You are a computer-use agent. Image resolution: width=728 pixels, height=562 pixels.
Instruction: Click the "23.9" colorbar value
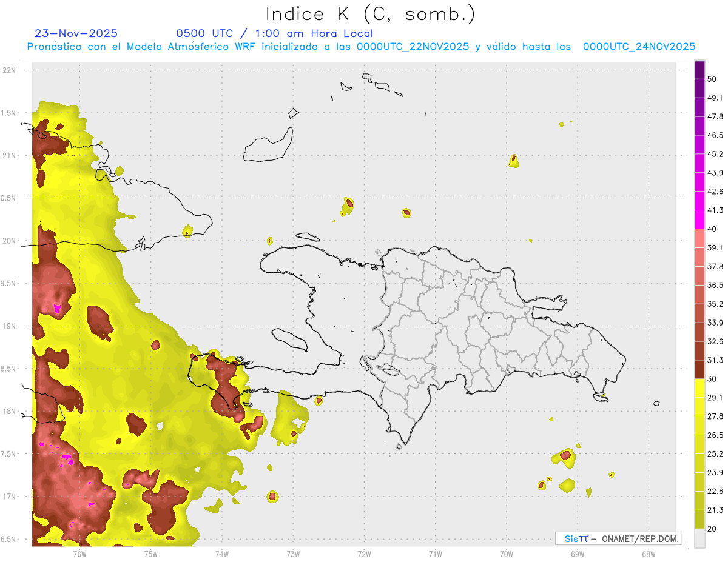(715, 472)
